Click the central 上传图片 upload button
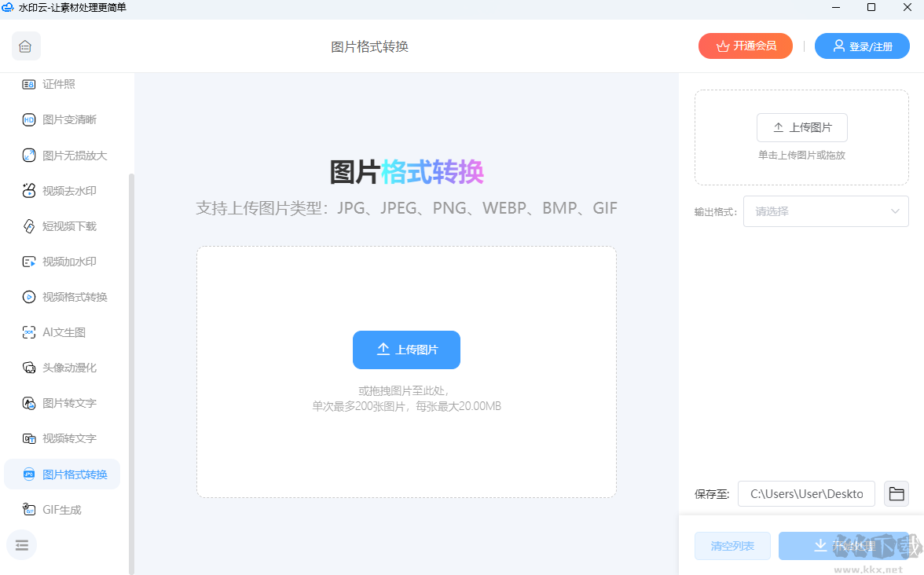 click(406, 350)
